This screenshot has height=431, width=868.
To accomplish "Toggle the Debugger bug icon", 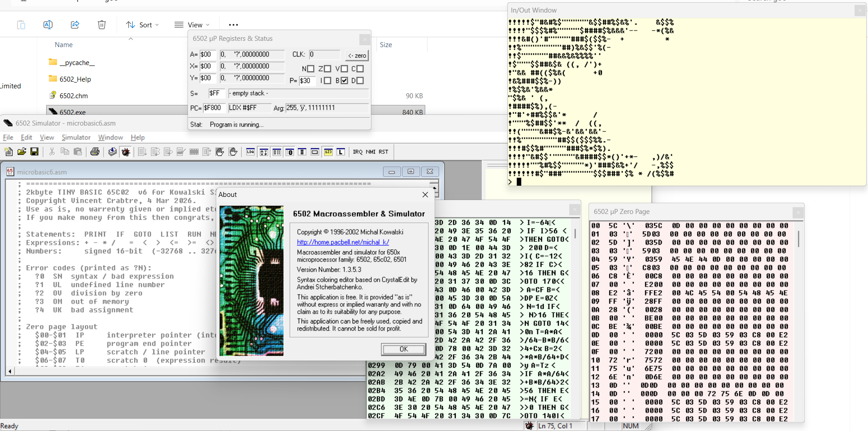I will pyautogui.click(x=126, y=152).
